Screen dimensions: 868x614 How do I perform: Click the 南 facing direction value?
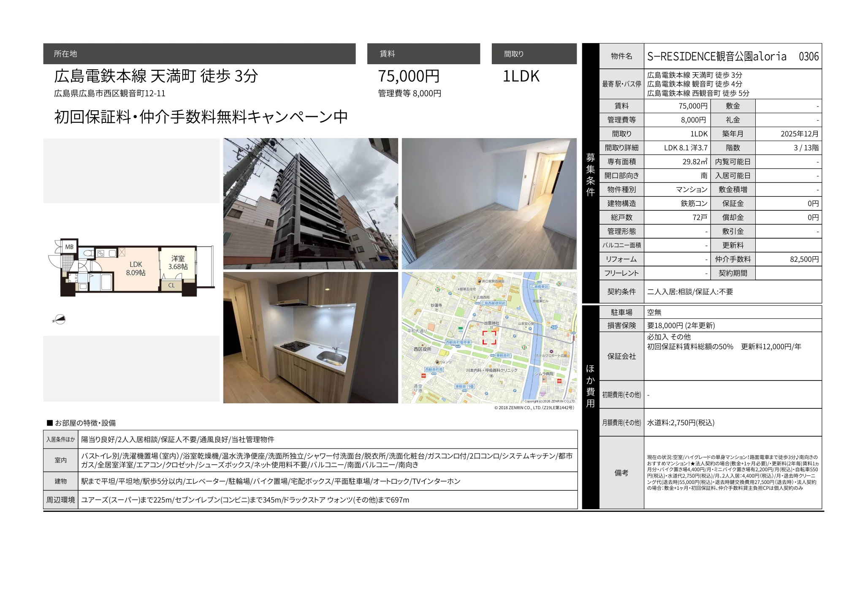coord(704,176)
